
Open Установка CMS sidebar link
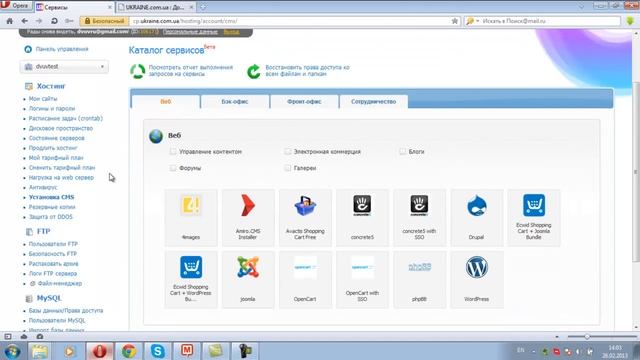click(x=51, y=197)
